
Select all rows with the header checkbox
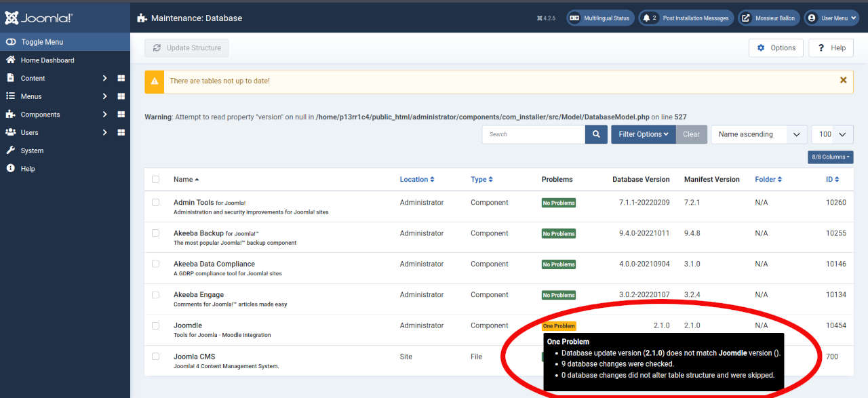coord(156,180)
